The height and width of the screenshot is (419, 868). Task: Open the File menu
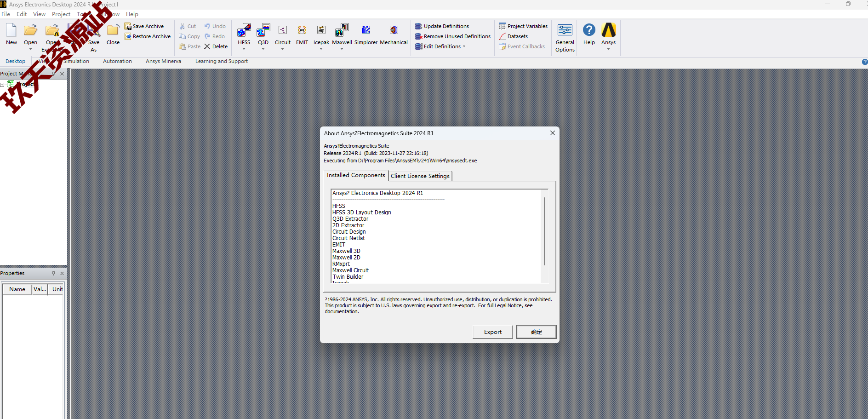click(6, 14)
